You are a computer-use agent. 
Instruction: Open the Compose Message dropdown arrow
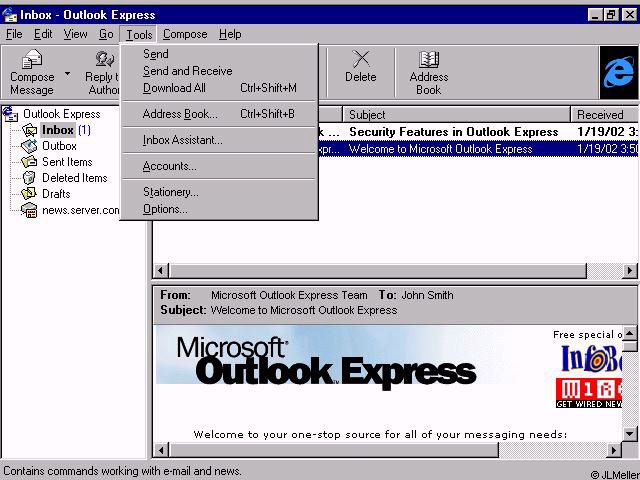[x=67, y=74]
